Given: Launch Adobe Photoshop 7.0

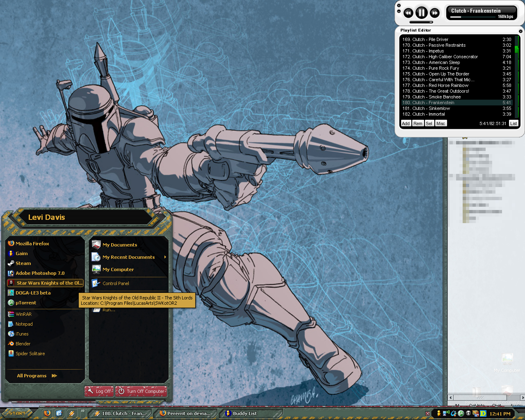Looking at the screenshot, I should pos(45,273).
